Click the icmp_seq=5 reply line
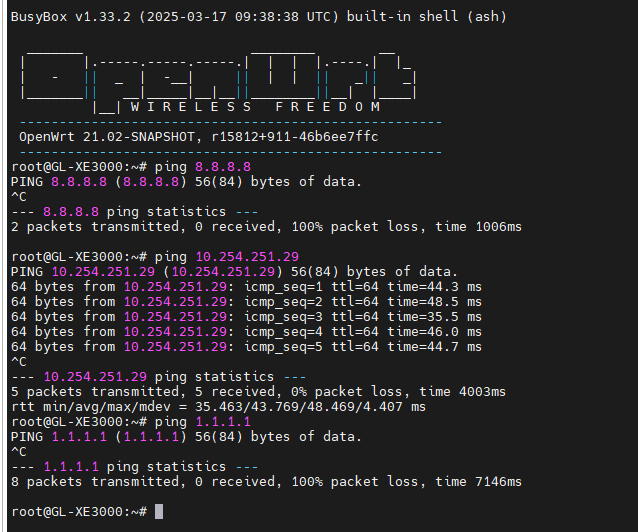Viewport: 638px width, 532px height. tap(246, 346)
